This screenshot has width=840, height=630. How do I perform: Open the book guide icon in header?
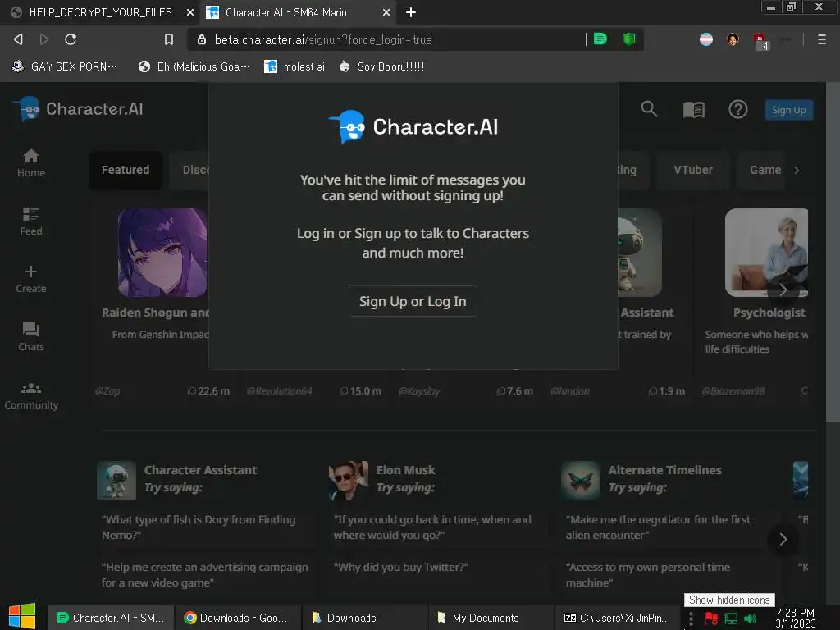[694, 110]
